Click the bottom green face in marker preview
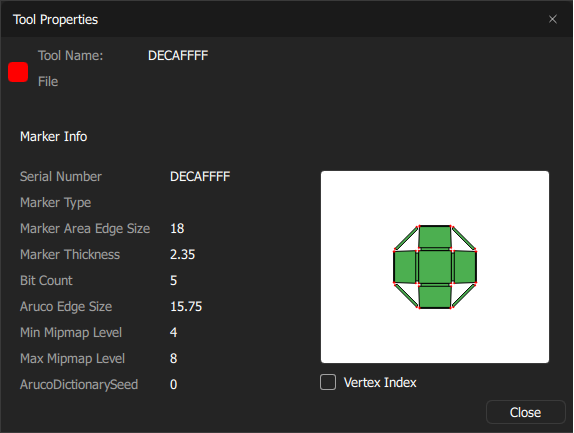 pyautogui.click(x=435, y=297)
